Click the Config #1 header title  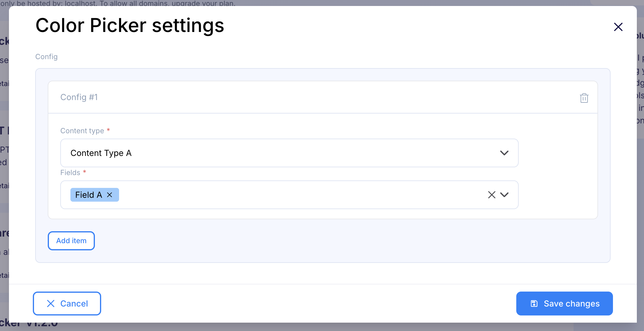pyautogui.click(x=79, y=97)
